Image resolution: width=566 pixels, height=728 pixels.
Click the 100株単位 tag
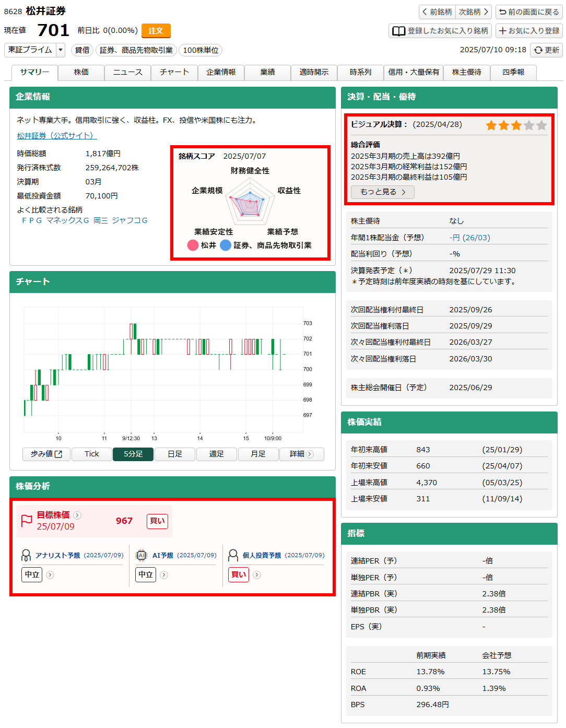[x=201, y=50]
